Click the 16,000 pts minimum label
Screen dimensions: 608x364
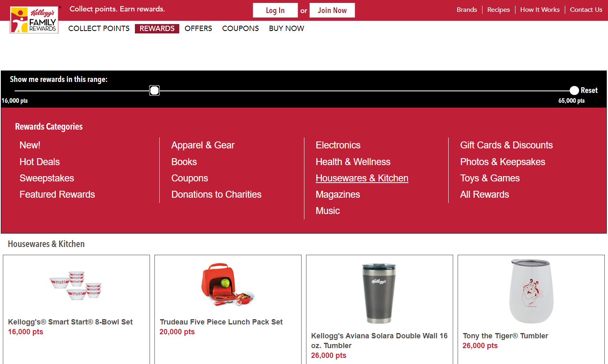[x=15, y=101]
